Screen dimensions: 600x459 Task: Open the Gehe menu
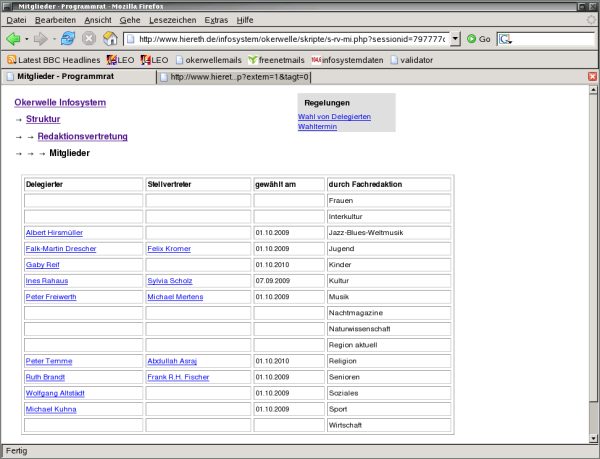coord(130,20)
